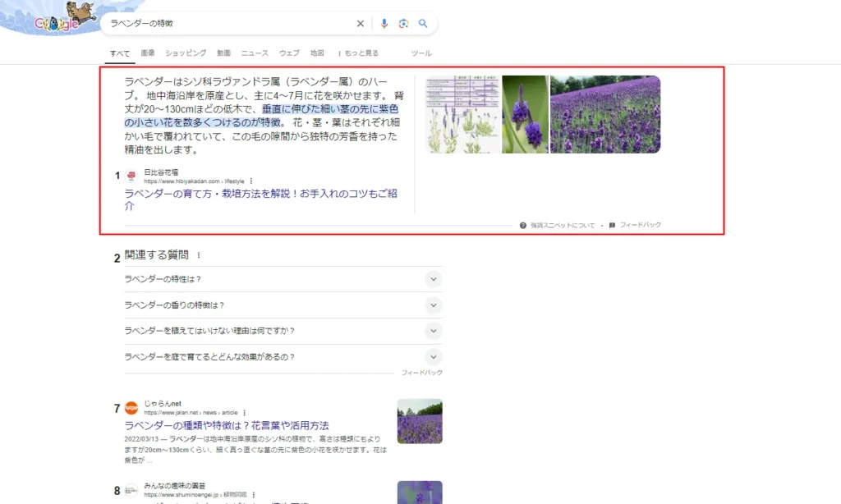This screenshot has height=504, width=841.
Task: Open the もっと見る dropdown menu
Action: coord(358,53)
